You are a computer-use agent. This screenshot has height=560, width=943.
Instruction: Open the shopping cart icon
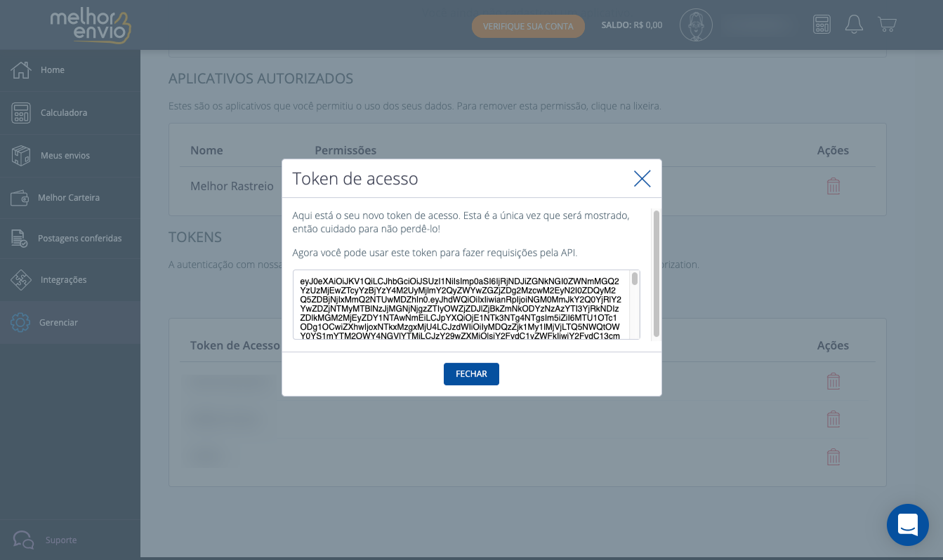(x=887, y=25)
